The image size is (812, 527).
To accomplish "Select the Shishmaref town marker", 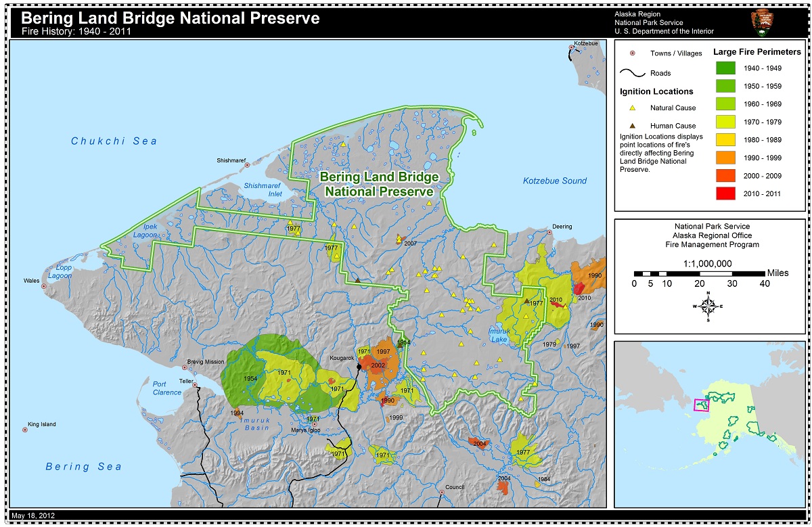I will tap(248, 164).
